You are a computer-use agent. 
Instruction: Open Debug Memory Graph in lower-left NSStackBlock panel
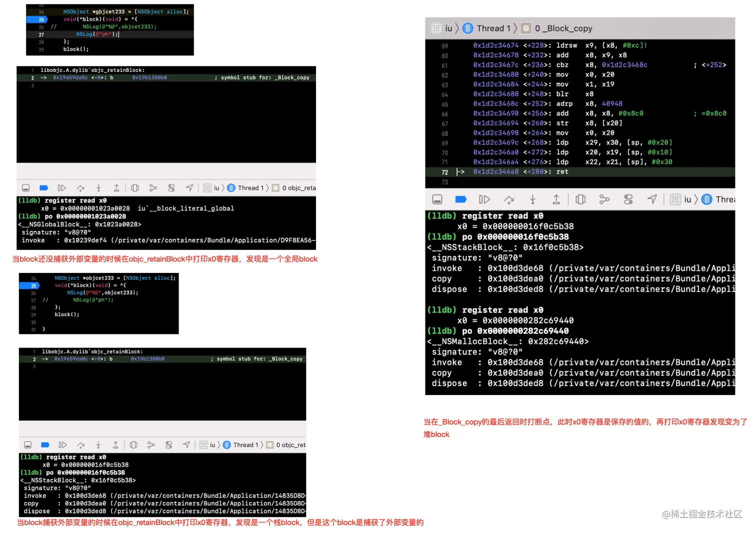tap(151, 445)
